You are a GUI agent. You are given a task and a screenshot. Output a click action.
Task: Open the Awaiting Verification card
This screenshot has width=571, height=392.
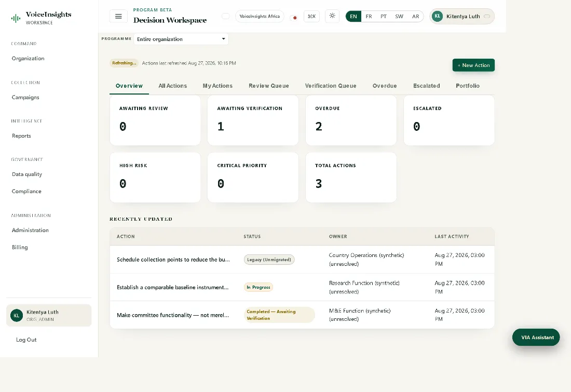coord(253,120)
